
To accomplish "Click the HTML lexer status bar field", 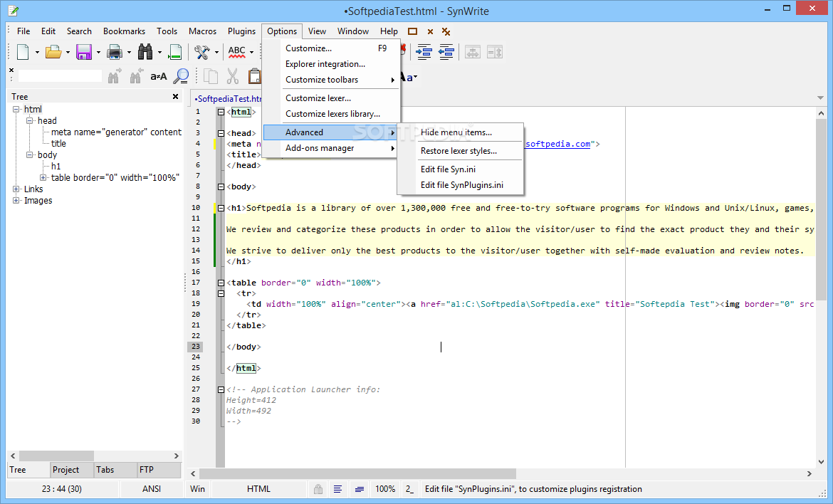I will pos(258,489).
